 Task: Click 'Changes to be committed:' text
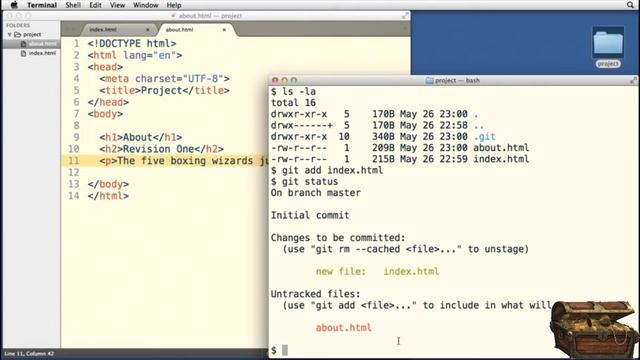(338, 238)
